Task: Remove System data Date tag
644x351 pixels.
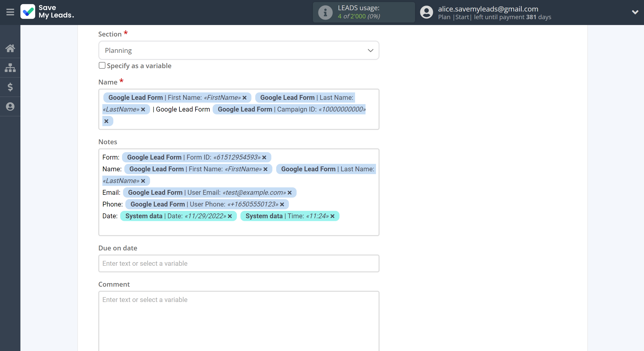Action: (x=230, y=216)
